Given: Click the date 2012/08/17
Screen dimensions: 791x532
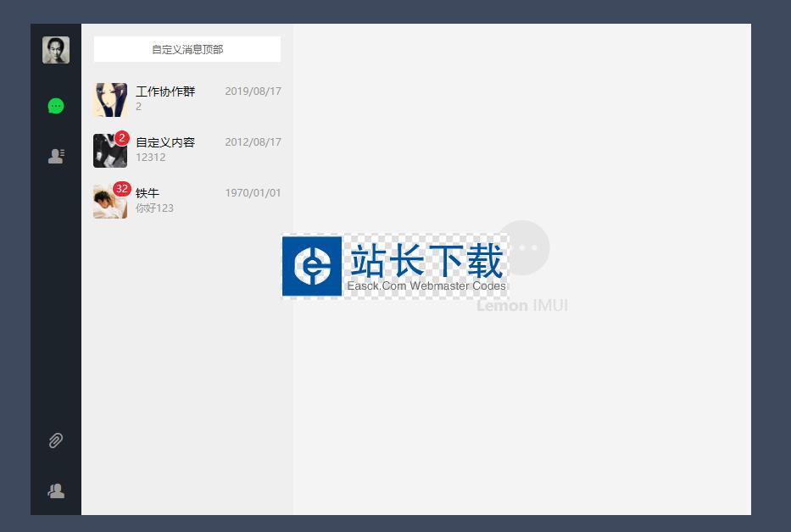Looking at the screenshot, I should (x=253, y=142).
